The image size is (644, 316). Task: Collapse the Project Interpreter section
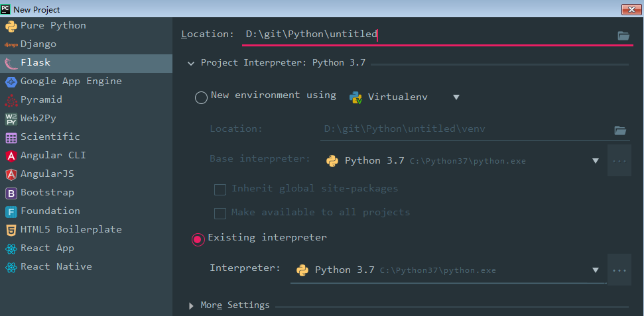click(x=191, y=64)
